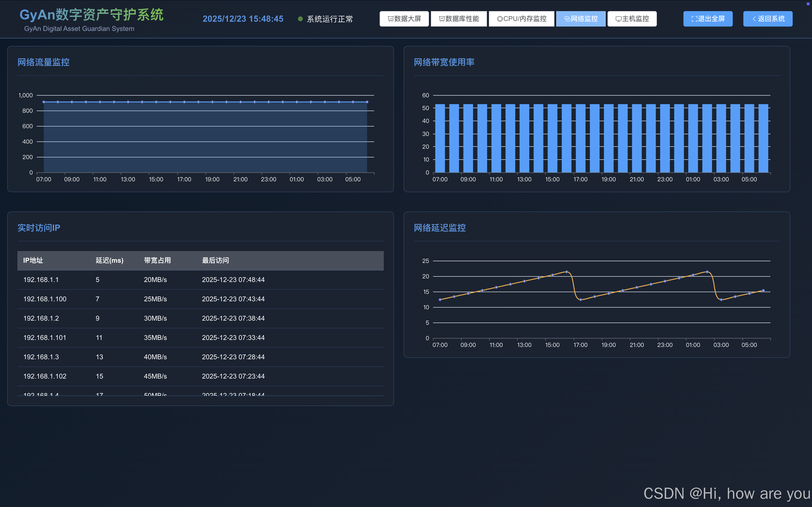Viewport: 812px width, 507px height.
Task: Click the CPU chip icon
Action: pyautogui.click(x=500, y=19)
